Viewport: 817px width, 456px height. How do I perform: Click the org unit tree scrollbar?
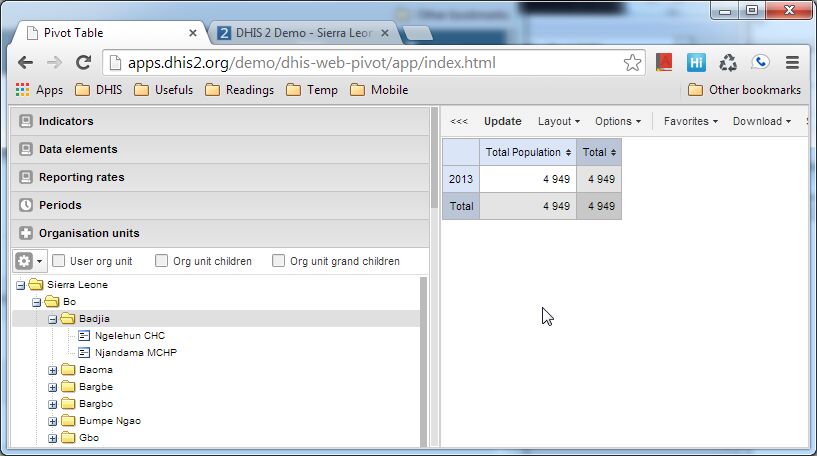pyautogui.click(x=424, y=361)
